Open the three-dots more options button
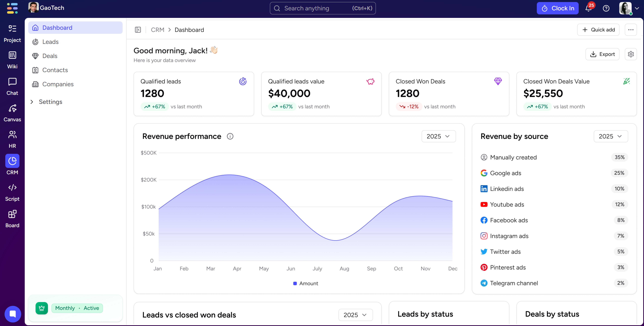The width and height of the screenshot is (644, 326). pyautogui.click(x=631, y=30)
